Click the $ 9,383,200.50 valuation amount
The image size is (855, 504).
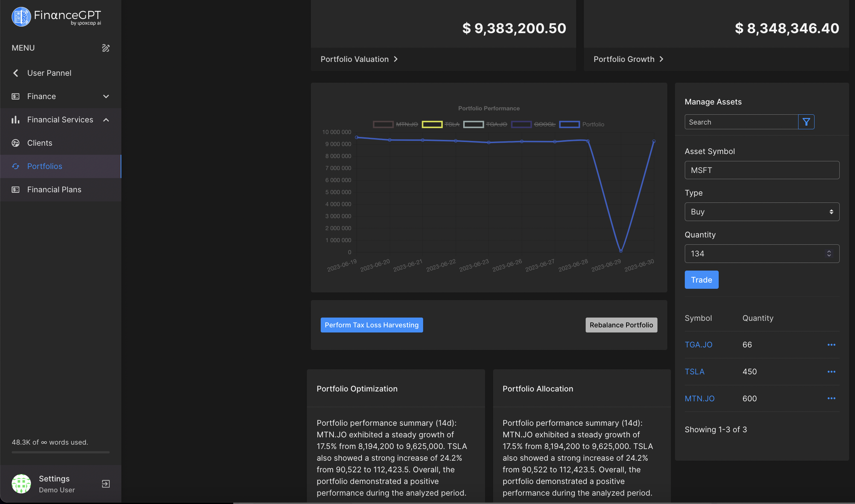click(x=514, y=28)
